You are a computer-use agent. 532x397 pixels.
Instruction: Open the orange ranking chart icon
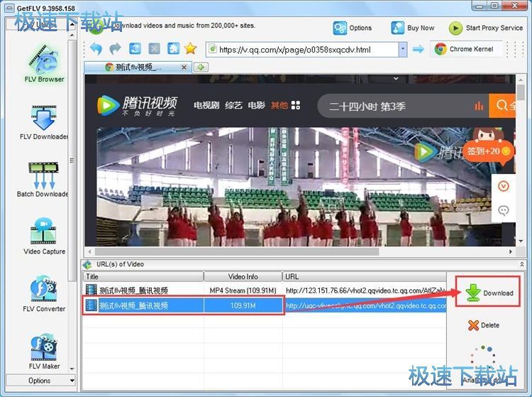(x=479, y=107)
